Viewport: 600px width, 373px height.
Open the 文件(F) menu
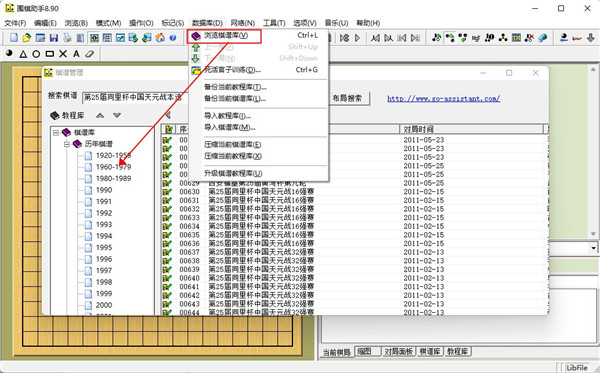pyautogui.click(x=15, y=23)
